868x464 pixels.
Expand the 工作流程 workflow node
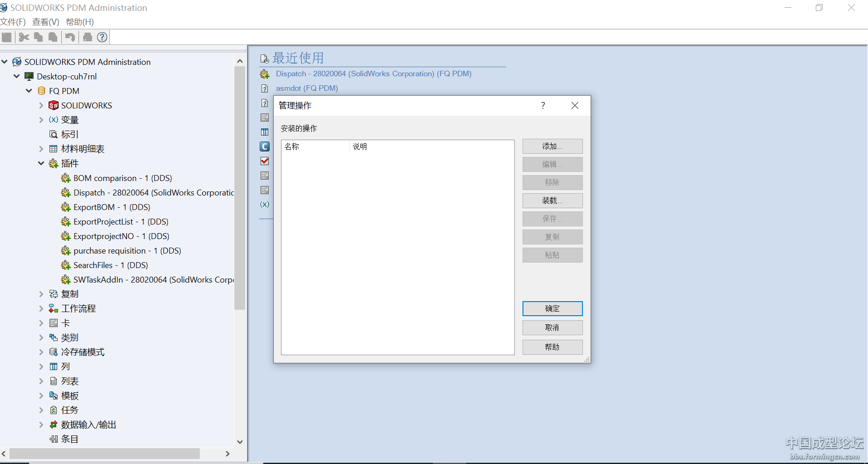[x=41, y=309]
